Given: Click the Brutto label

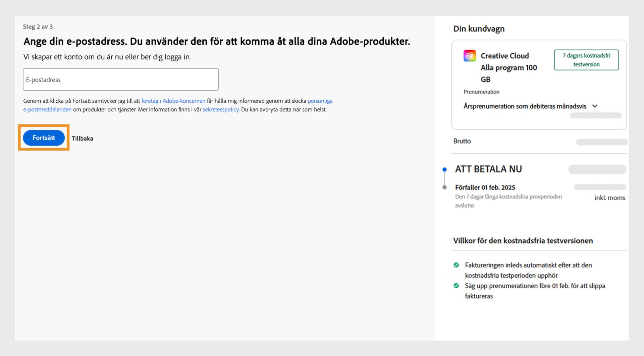Looking at the screenshot, I should [x=462, y=141].
